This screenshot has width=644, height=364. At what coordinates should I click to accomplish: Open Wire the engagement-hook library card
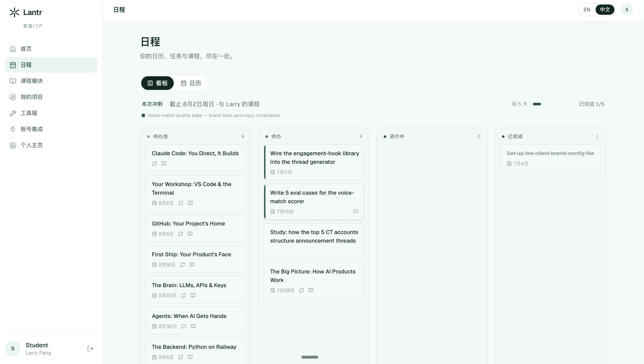(x=314, y=162)
